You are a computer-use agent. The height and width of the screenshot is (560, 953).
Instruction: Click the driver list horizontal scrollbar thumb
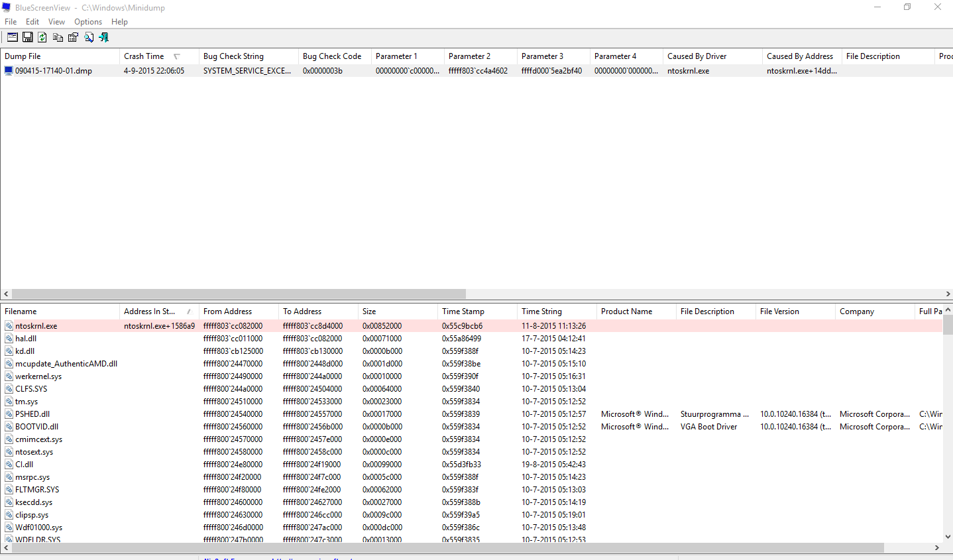[x=447, y=548]
